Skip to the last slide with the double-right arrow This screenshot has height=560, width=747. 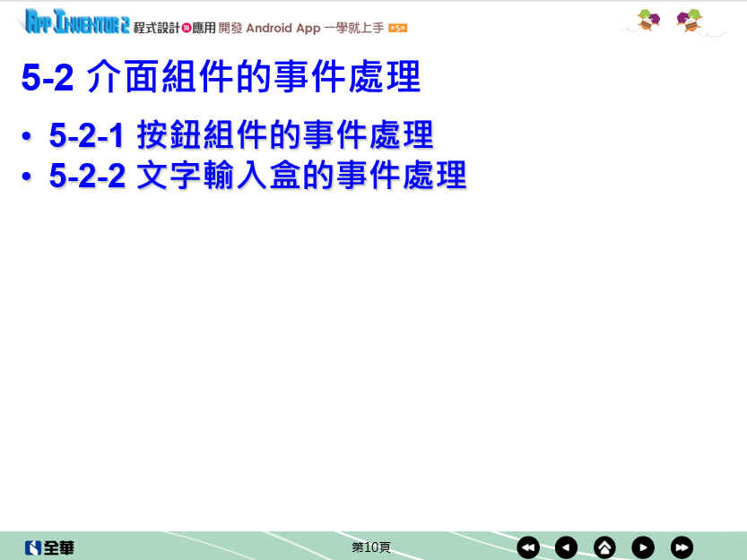pyautogui.click(x=682, y=547)
